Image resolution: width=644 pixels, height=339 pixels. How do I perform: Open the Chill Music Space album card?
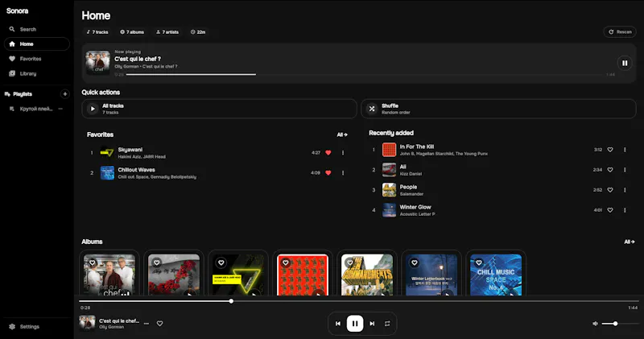(496, 275)
